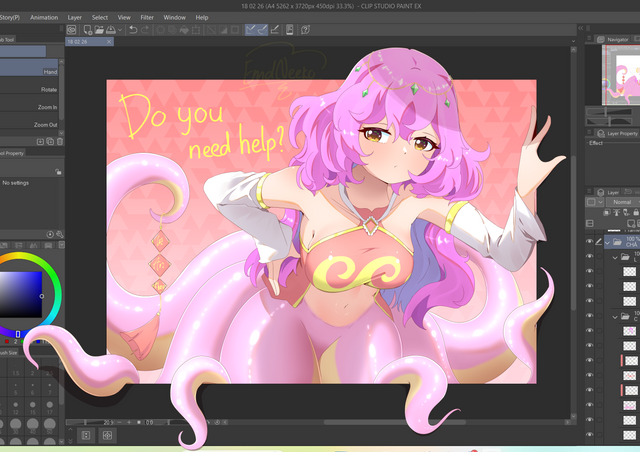Click the New document toolbar icon

(87, 30)
